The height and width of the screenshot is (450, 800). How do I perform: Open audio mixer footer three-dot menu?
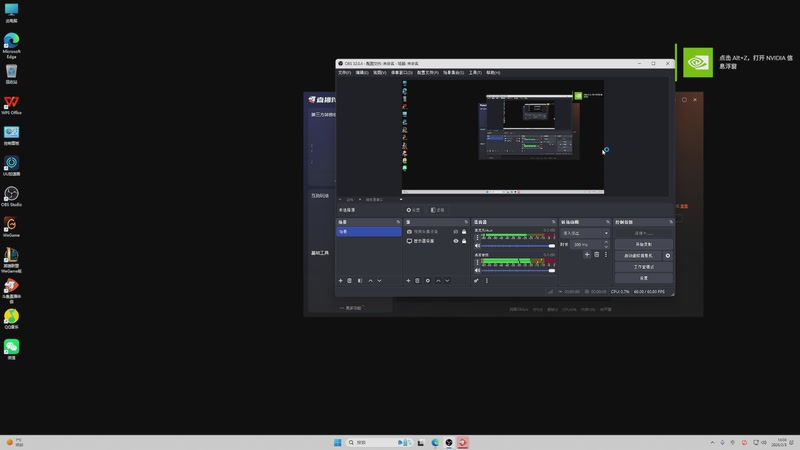[x=487, y=281]
